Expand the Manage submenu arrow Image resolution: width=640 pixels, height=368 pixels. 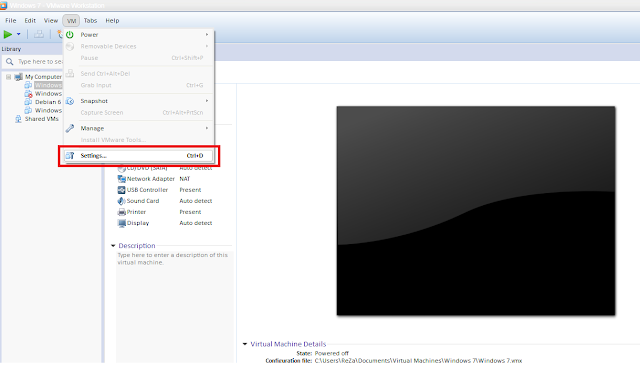point(207,128)
